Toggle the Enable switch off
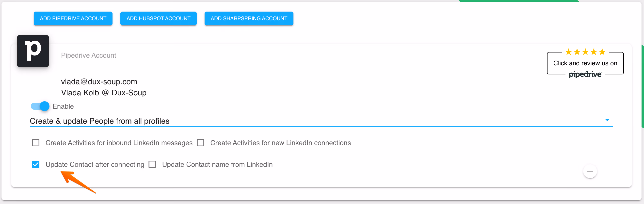Image resolution: width=644 pixels, height=204 pixels. pos(40,106)
